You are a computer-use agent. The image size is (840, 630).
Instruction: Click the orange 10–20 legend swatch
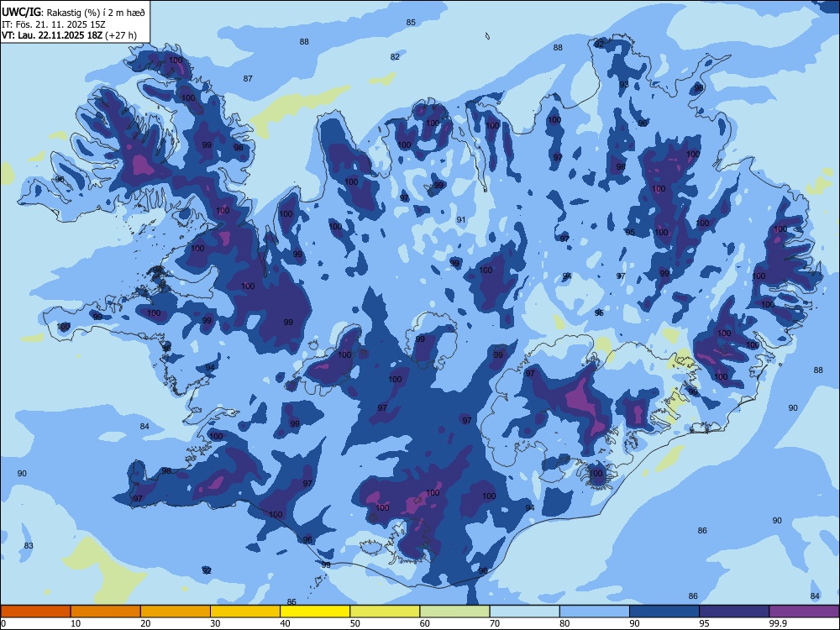(106, 612)
